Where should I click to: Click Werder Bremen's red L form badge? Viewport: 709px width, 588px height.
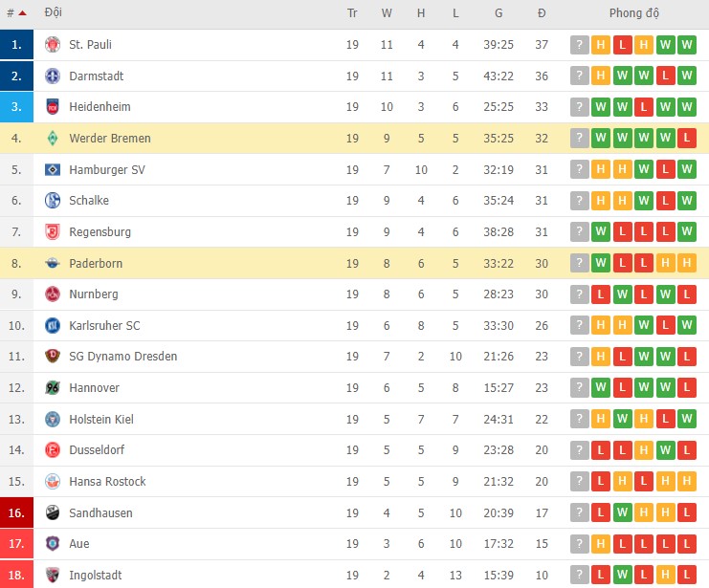click(x=688, y=139)
